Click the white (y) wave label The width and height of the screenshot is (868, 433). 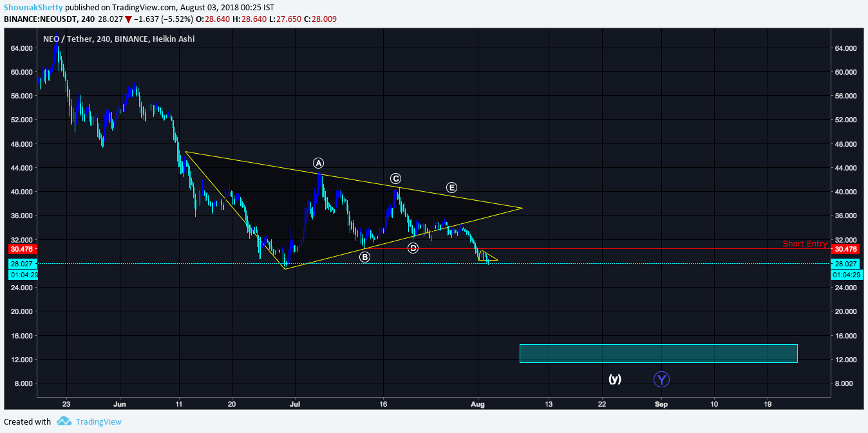coord(615,379)
